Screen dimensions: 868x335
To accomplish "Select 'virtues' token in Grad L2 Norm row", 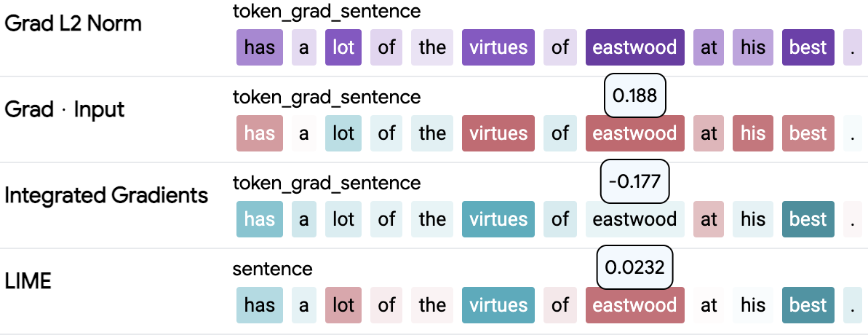I will [x=498, y=47].
